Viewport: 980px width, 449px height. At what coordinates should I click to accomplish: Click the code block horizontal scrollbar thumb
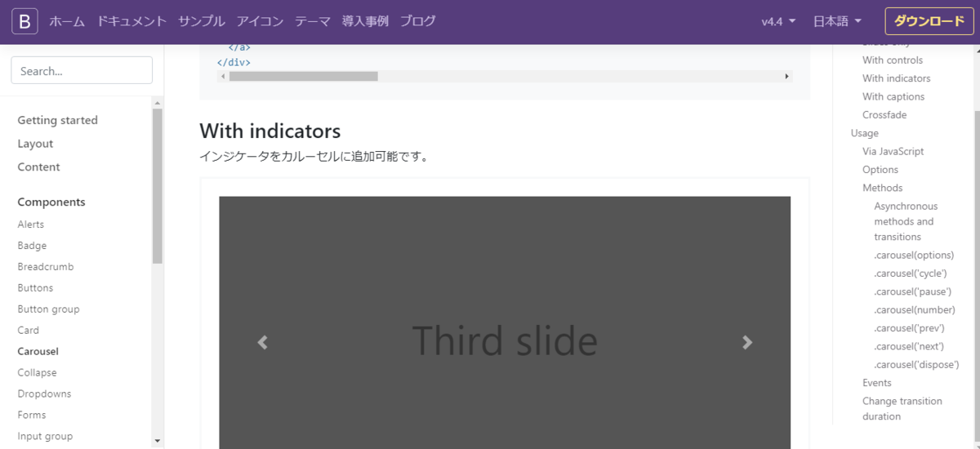303,76
